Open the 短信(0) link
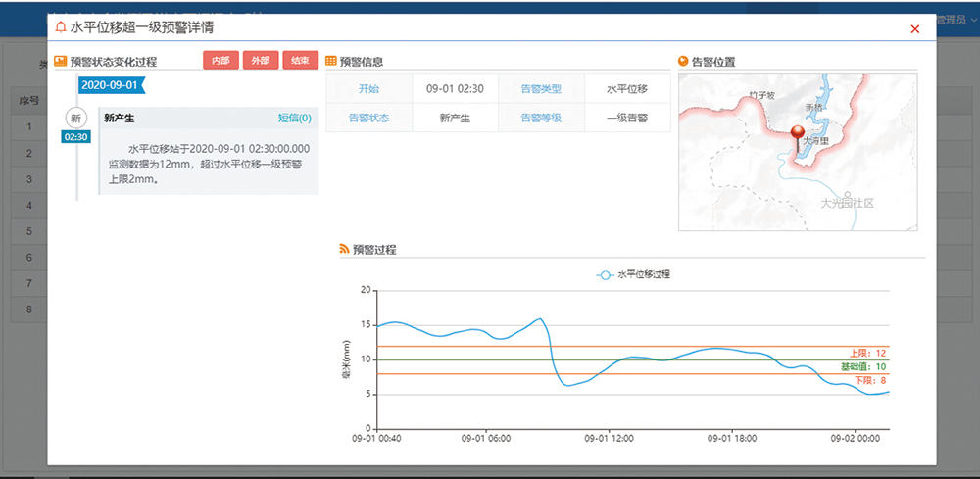Viewport: 980px width, 479px height. [x=294, y=118]
